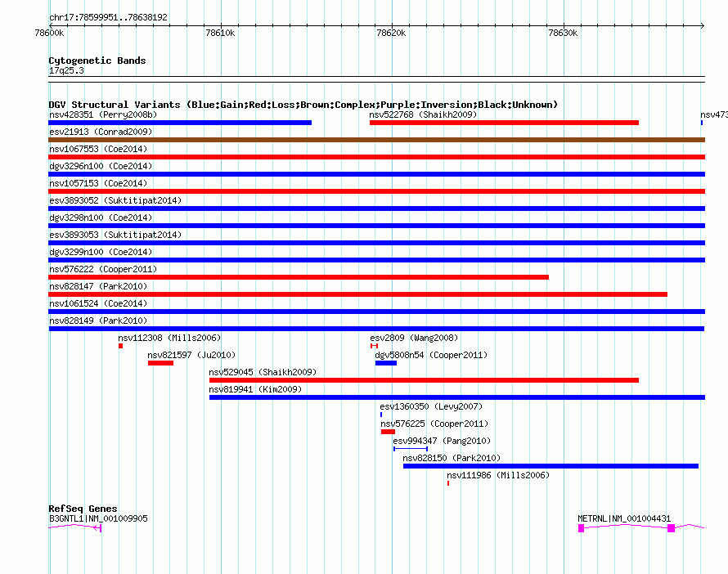Click the tiny red nsv111986 marker
Screen dimensions: 728x574
448,483
